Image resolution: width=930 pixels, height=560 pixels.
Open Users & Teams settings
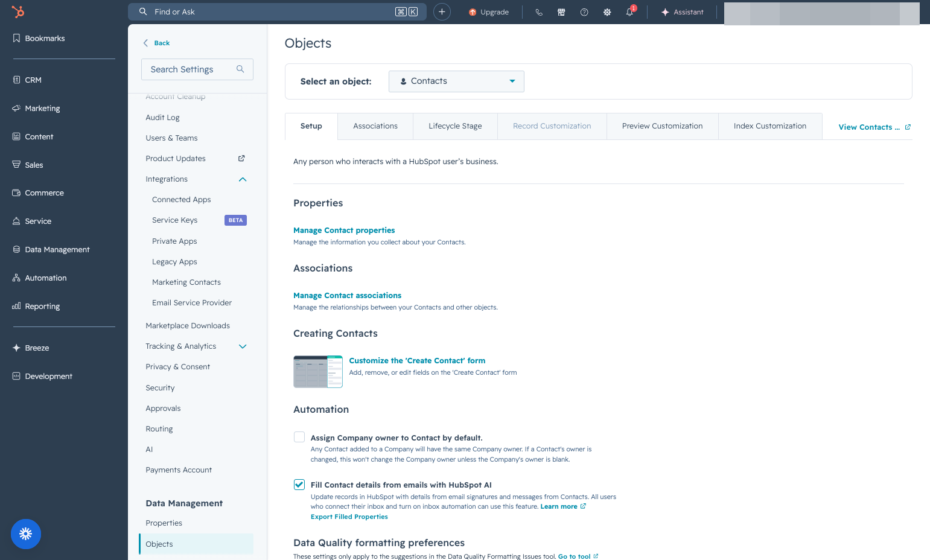tap(171, 138)
